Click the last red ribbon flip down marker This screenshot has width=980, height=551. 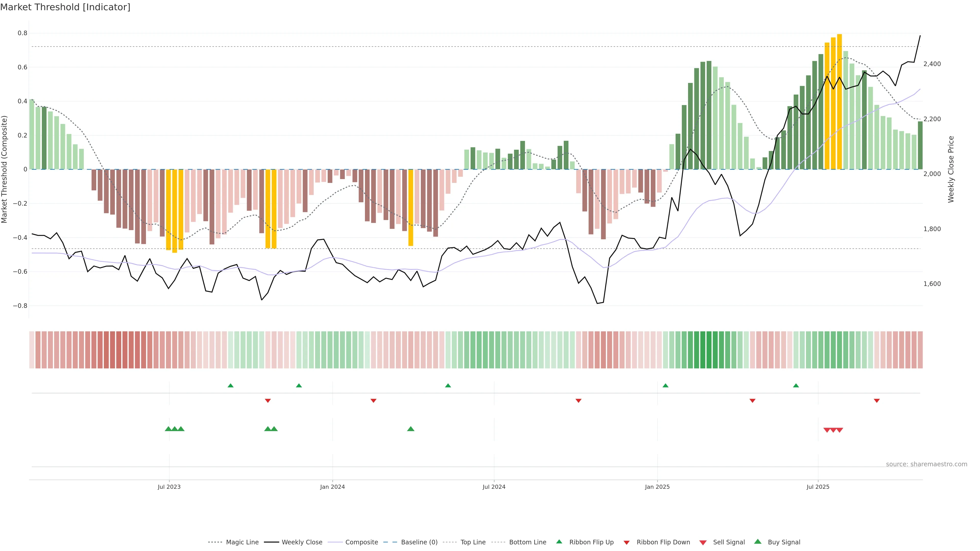[x=877, y=401]
